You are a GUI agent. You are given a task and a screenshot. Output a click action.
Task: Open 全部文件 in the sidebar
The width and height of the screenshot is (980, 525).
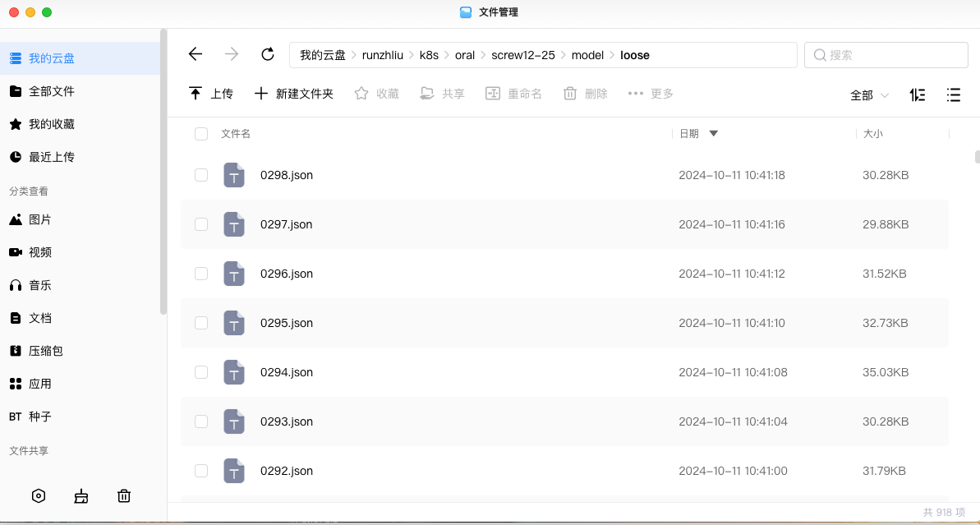[x=80, y=91]
